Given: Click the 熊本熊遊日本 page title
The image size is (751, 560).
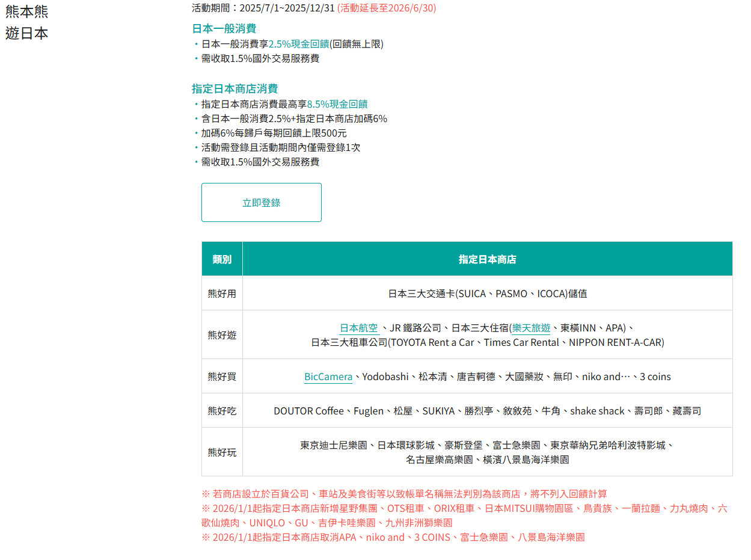Looking at the screenshot, I should 27,22.
